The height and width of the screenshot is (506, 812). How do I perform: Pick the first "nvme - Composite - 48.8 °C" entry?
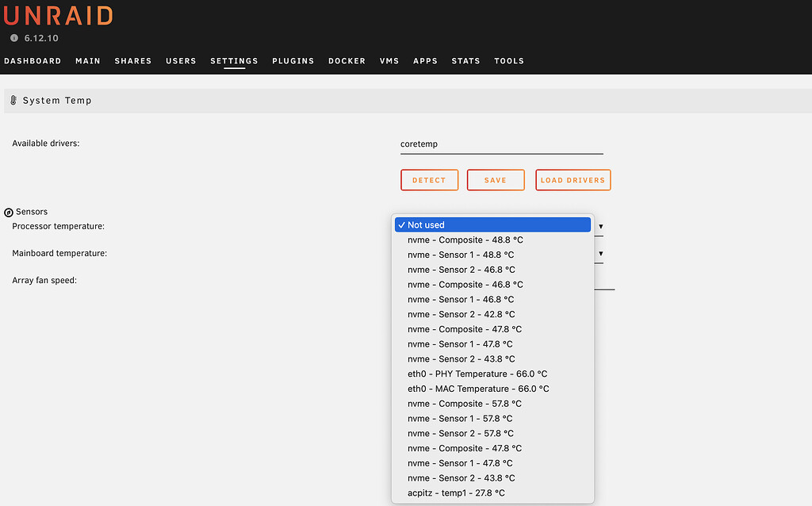pos(464,240)
